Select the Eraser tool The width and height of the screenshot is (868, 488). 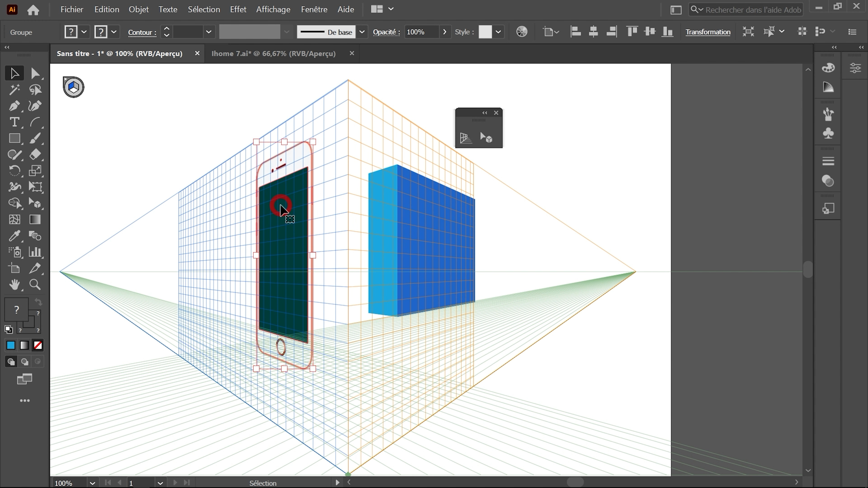[35, 155]
